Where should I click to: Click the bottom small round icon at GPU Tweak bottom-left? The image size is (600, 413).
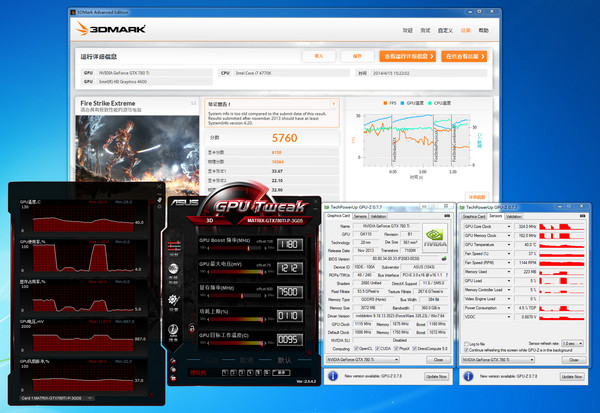173,378
